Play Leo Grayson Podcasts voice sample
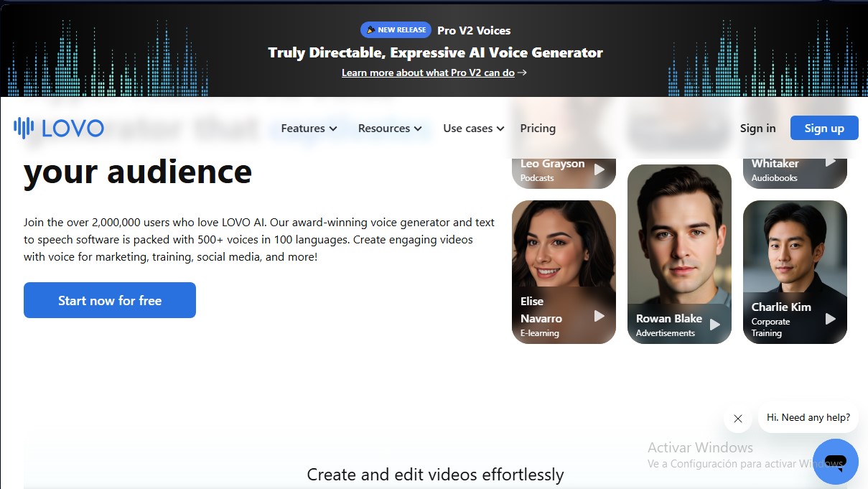The height and width of the screenshot is (489, 868). [x=599, y=170]
